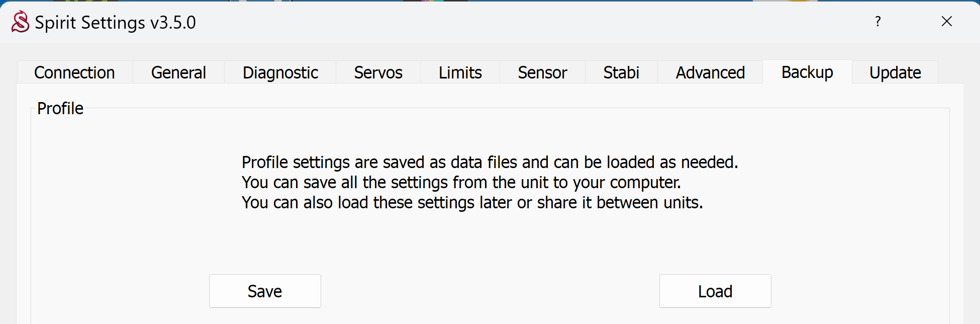The height and width of the screenshot is (324, 980).
Task: Open the General tab
Action: tap(178, 72)
